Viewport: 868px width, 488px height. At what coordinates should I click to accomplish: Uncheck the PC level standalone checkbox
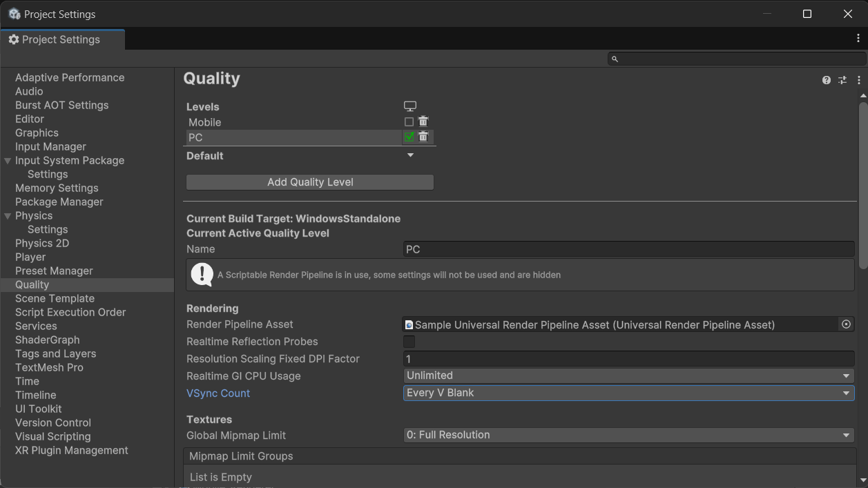click(x=409, y=137)
